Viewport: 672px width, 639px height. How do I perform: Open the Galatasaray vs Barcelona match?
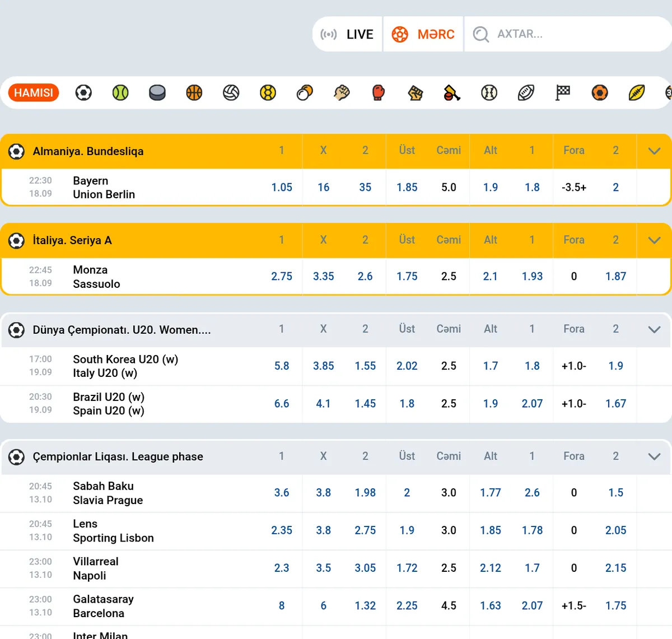pyautogui.click(x=103, y=606)
